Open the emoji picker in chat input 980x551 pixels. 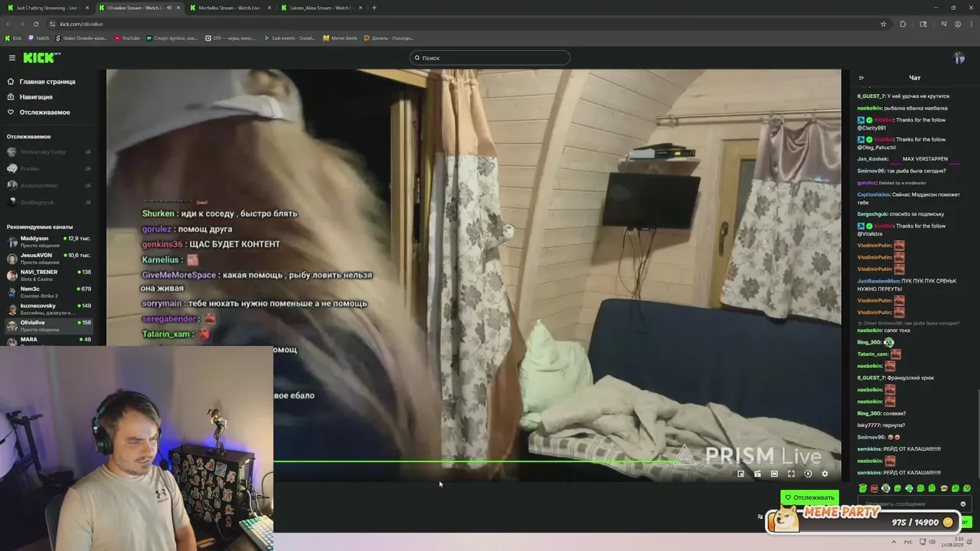[963, 504]
